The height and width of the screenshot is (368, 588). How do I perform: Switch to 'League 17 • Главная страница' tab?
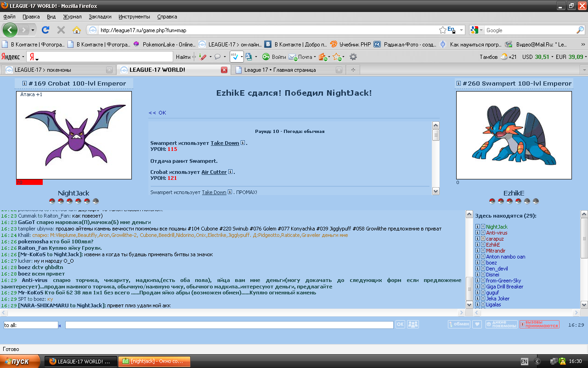[288, 70]
